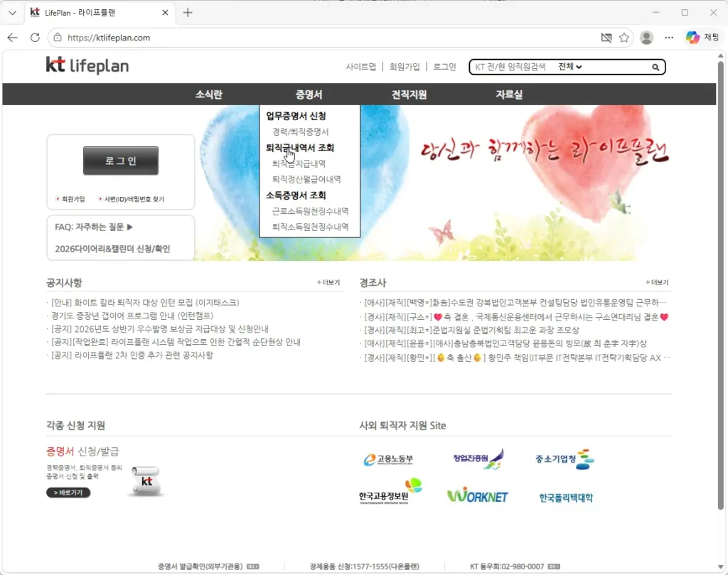This screenshot has width=728, height=575.
Task: Open 경조사 item 윤용* 충남충북법인고객담당
Action: coord(505,343)
